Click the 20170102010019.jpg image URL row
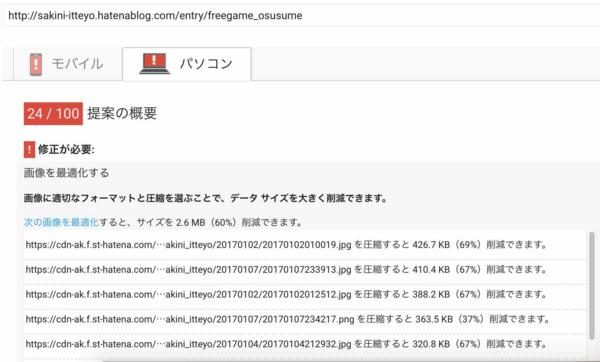 click(x=305, y=245)
